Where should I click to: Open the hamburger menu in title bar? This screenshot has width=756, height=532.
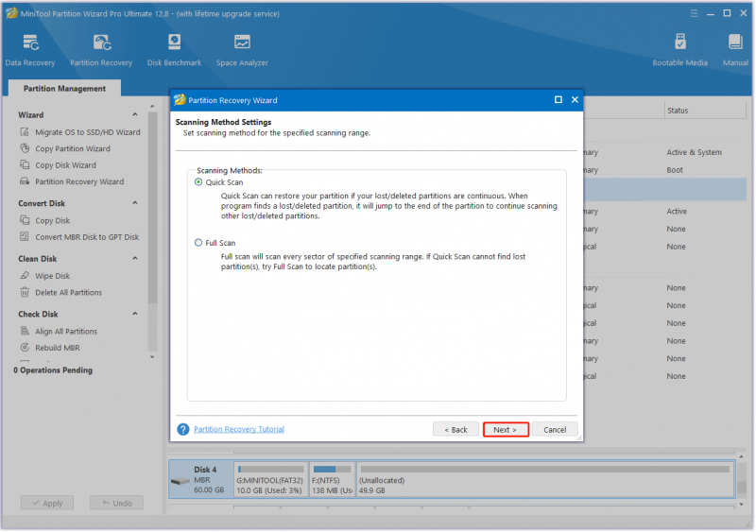click(x=694, y=13)
